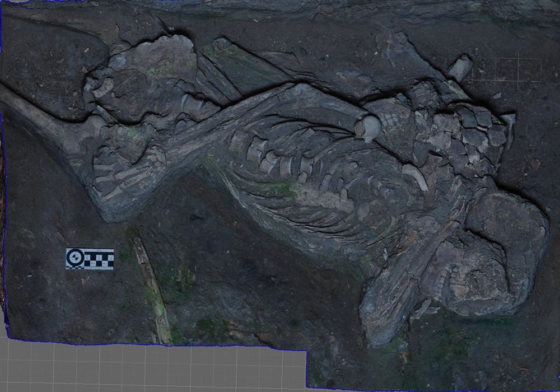Image resolution: width=560 pixels, height=392 pixels.
Task: Click the photogrammetry scale bar marker
Action: pyautogui.click(x=90, y=259)
